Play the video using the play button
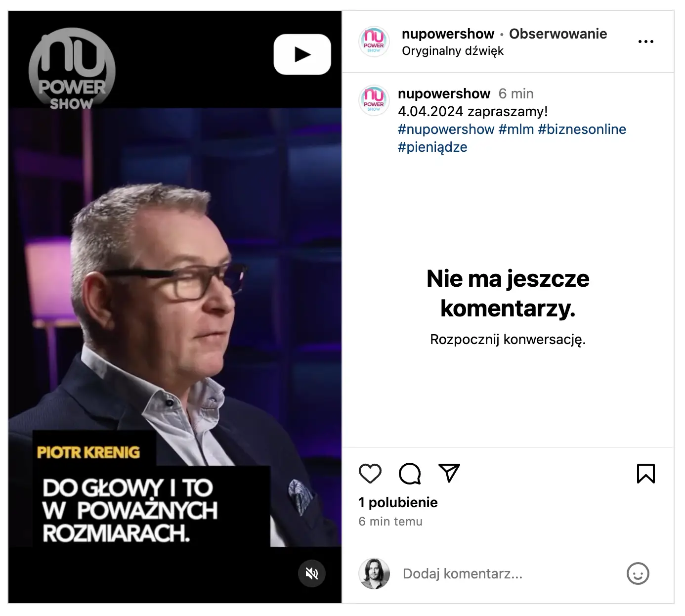The height and width of the screenshot is (616, 685). [302, 54]
